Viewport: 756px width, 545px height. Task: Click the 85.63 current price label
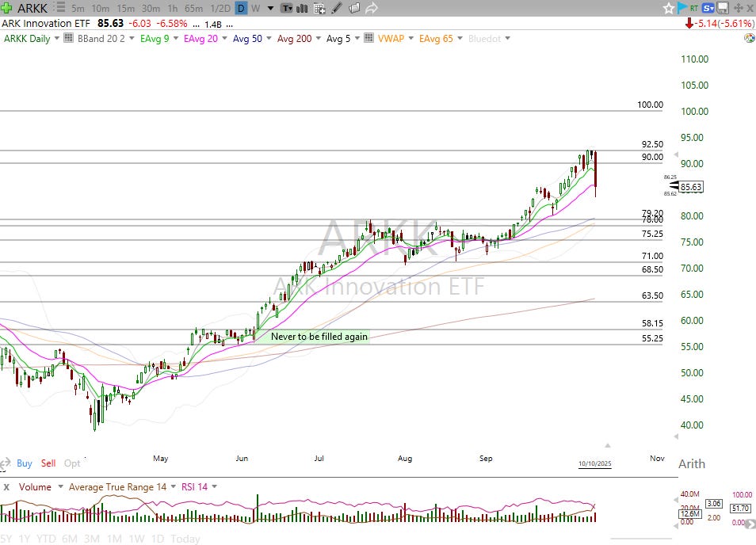click(x=691, y=187)
